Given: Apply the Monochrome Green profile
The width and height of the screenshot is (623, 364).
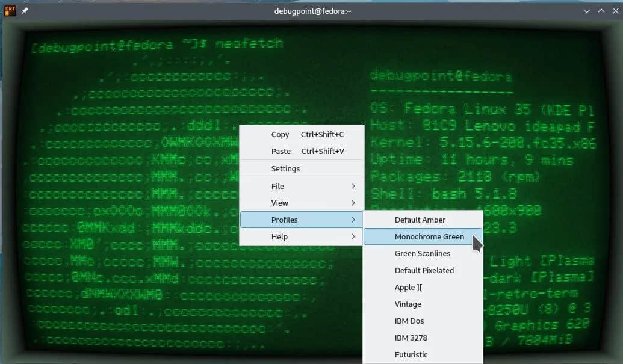Looking at the screenshot, I should tap(429, 237).
